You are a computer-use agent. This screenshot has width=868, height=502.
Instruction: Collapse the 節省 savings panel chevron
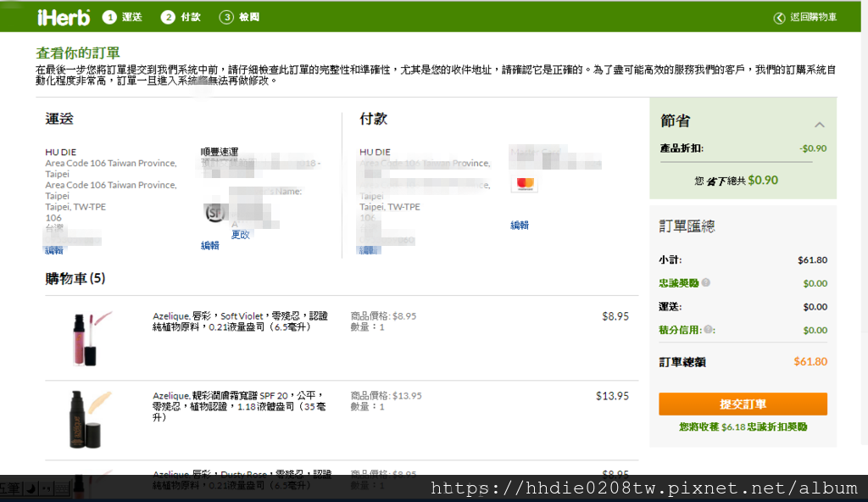(820, 125)
